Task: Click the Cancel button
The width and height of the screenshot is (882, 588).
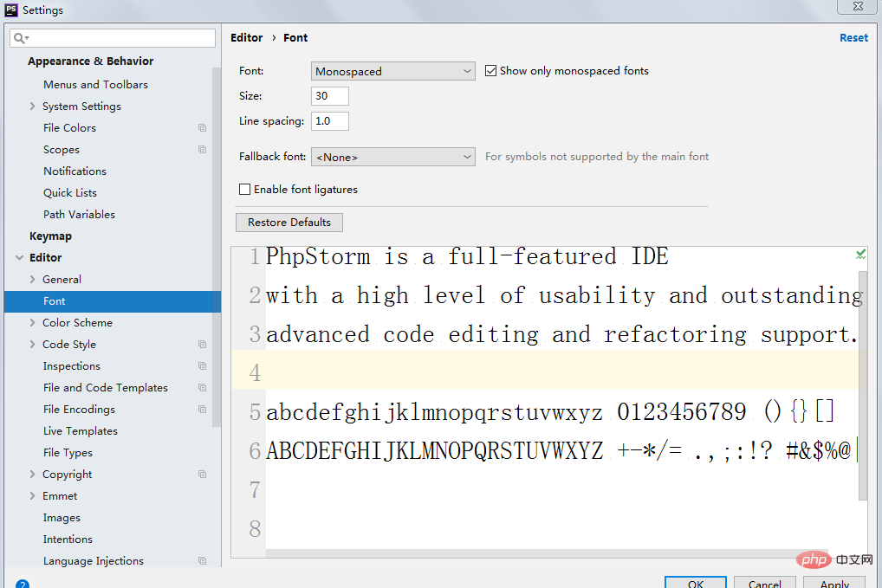Action: (764, 583)
